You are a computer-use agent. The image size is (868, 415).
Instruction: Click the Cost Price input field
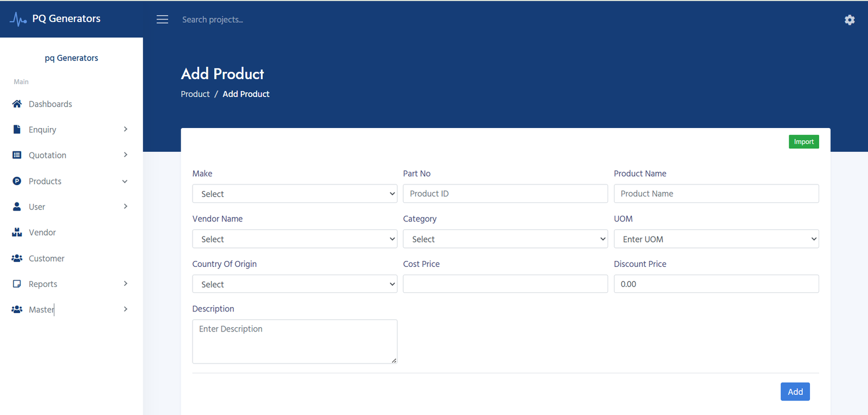click(505, 284)
